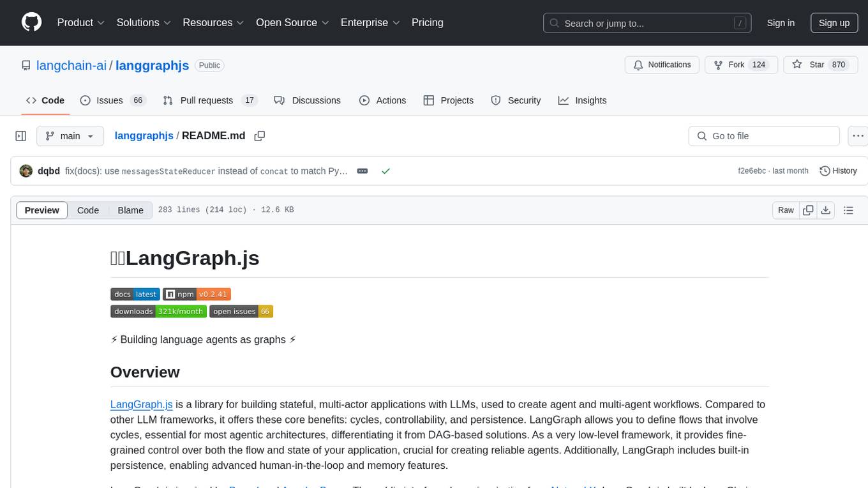Open the file History
Image resolution: width=868 pixels, height=488 pixels.
tap(838, 171)
